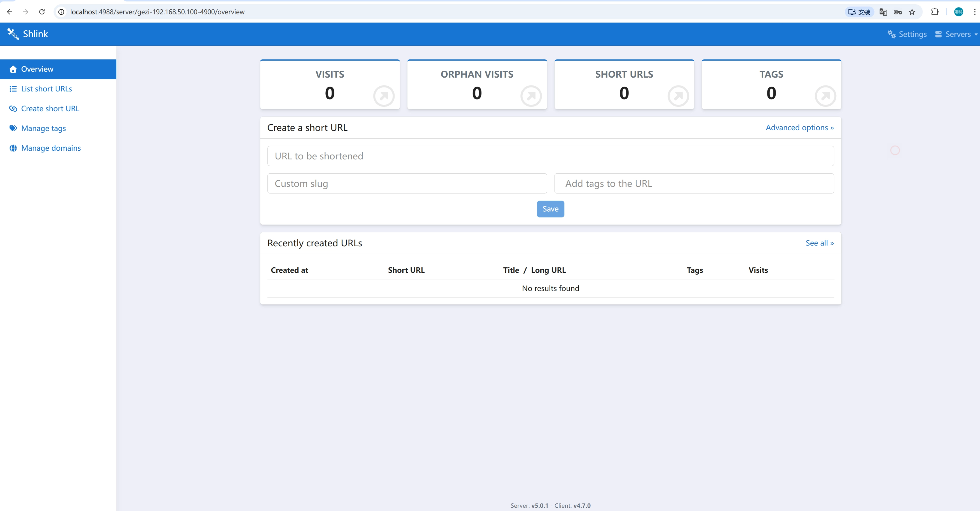Click the Shlink logo icon

[x=13, y=34]
